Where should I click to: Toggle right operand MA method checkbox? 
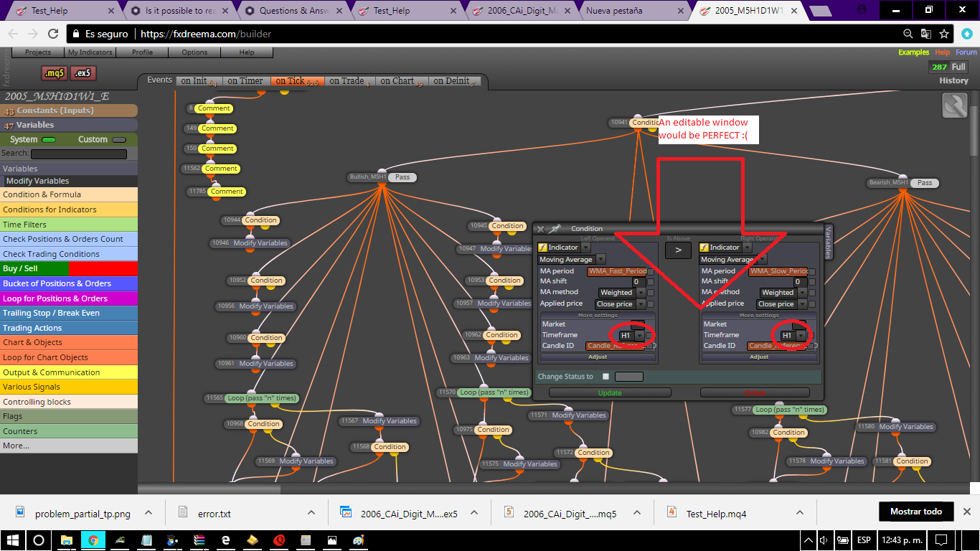pos(812,293)
